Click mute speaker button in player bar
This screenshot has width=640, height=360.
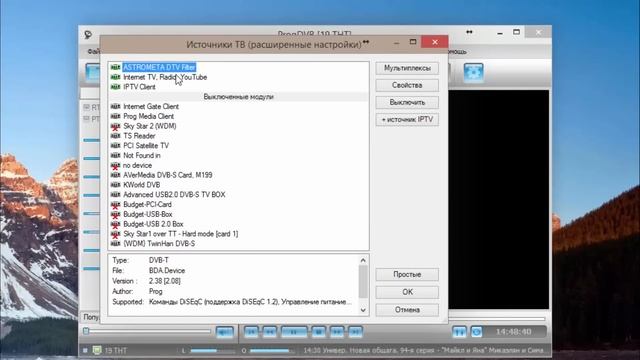tap(224, 332)
